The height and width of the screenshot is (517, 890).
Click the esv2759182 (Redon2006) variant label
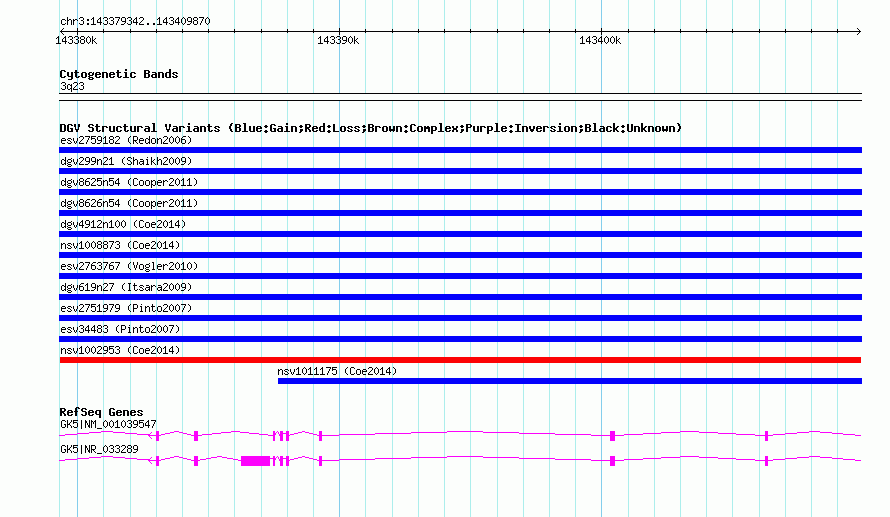tap(126, 140)
